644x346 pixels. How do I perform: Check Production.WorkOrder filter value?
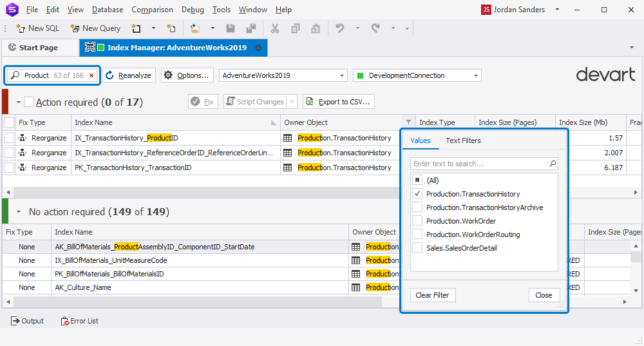point(417,220)
